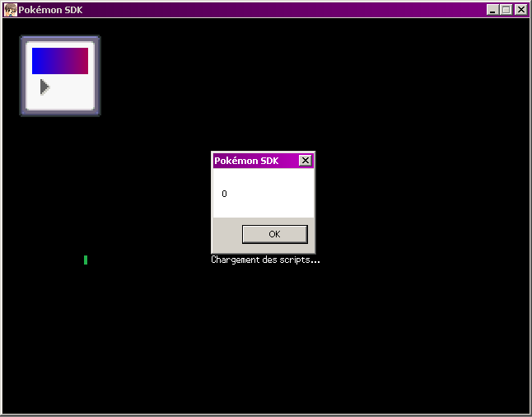Close the small Pokémon SDK message dialog

305,160
